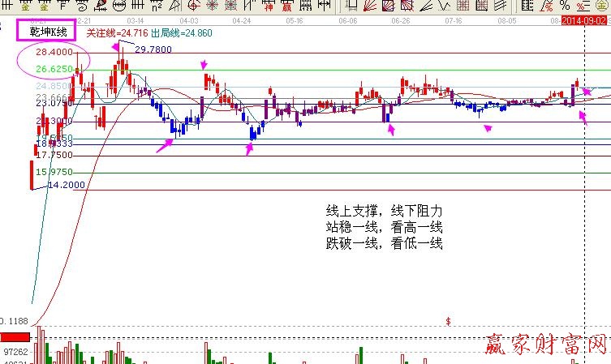Screen dimensions: 611x364
Task: Click the 29.7800 peak price label
Action: click(x=153, y=49)
